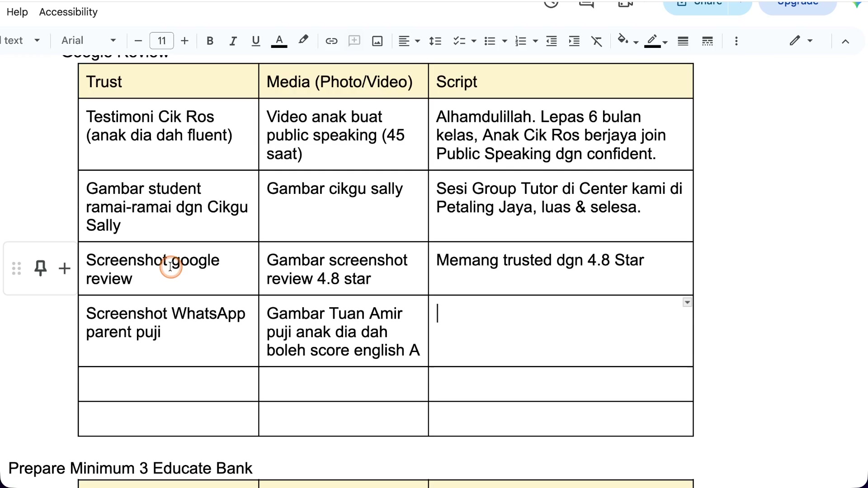Expand the checklist options arrow
This screenshot has height=488, width=868.
[x=474, y=41]
